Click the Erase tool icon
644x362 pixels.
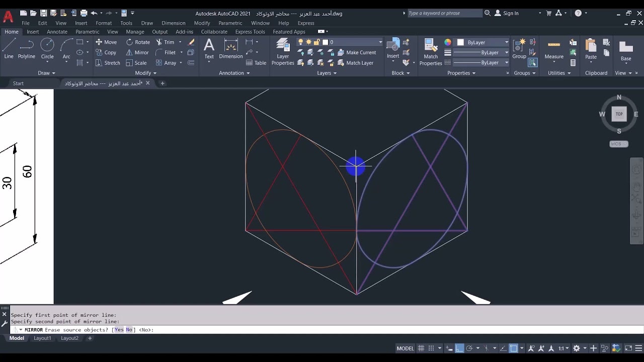pyautogui.click(x=191, y=42)
